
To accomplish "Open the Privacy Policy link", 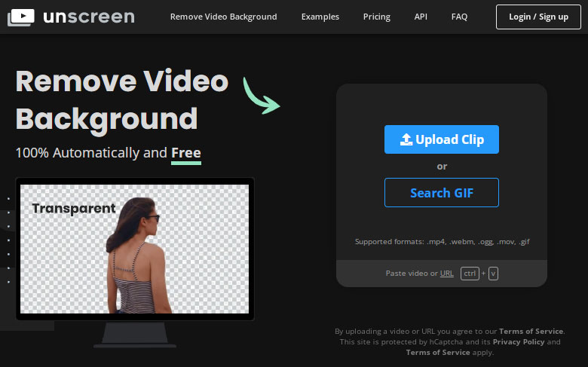I will (519, 341).
